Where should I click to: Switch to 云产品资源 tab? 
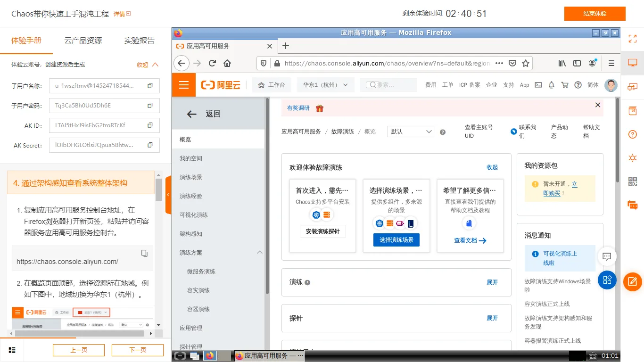(x=83, y=41)
